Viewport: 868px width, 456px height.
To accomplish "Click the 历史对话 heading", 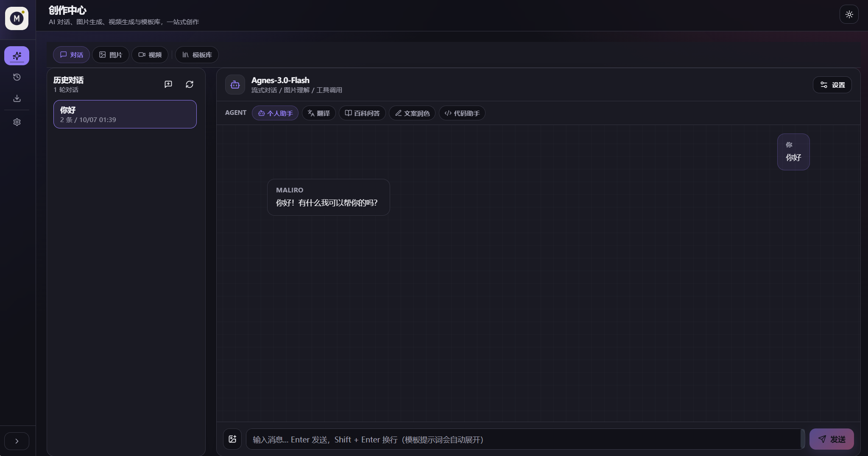I will (x=68, y=80).
